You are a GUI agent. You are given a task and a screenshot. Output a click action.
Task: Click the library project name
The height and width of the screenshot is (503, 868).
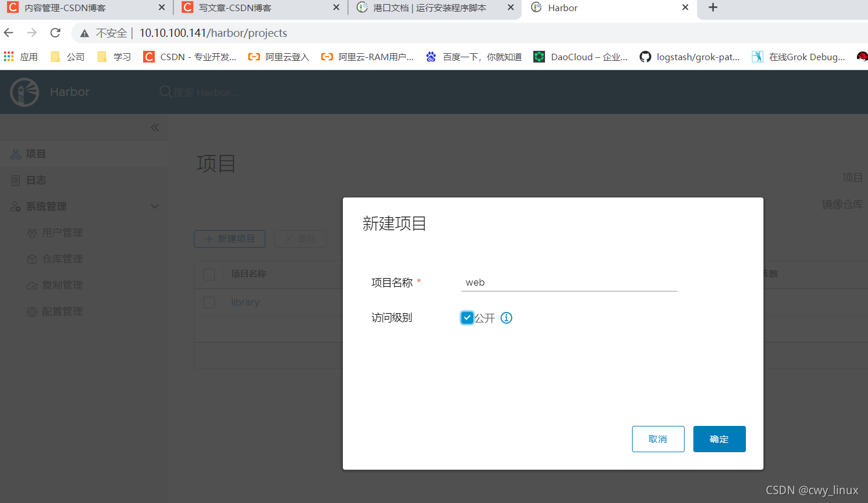coord(245,302)
